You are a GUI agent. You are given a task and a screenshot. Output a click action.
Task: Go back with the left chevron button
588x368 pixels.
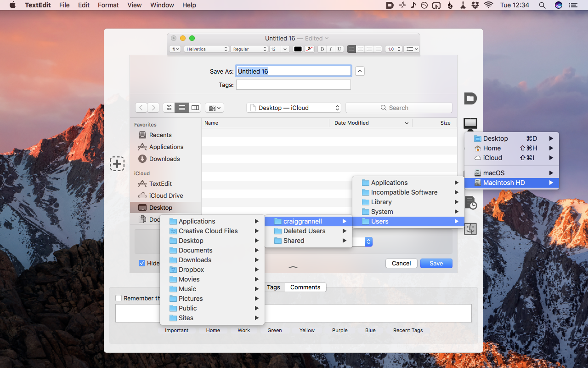141,108
